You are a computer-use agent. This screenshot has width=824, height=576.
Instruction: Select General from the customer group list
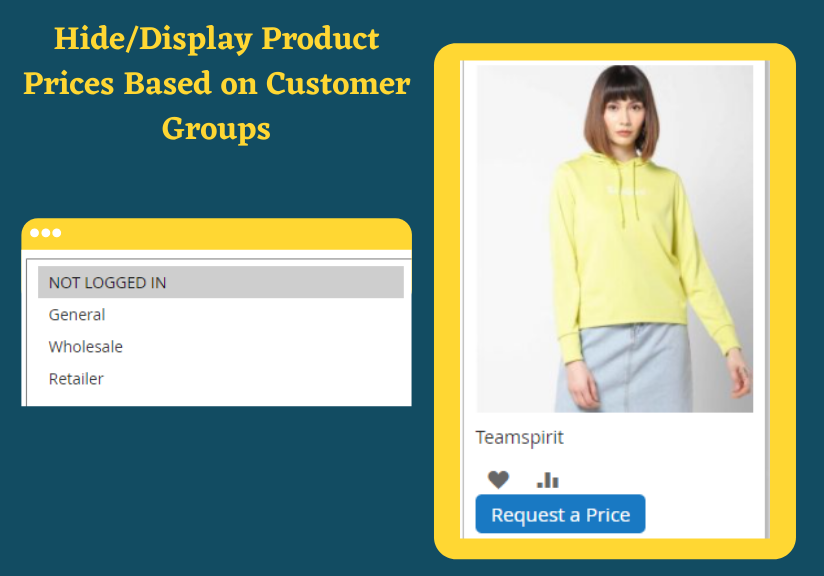(76, 315)
